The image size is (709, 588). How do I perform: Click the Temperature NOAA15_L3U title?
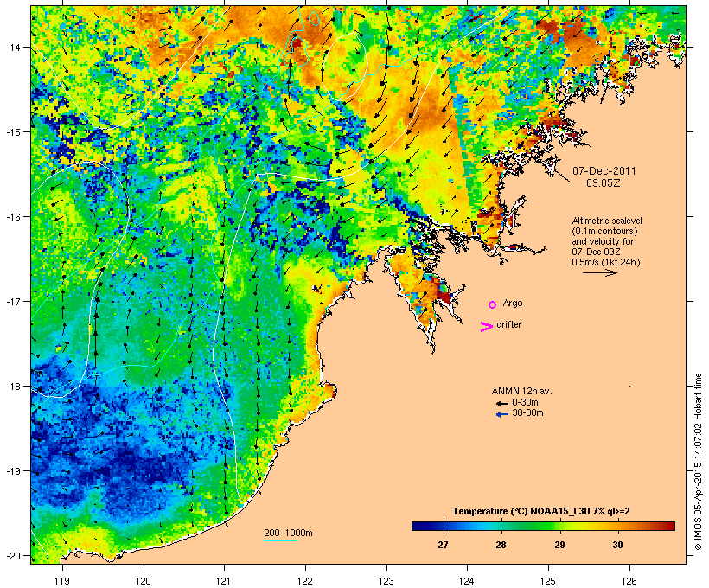pos(541,511)
